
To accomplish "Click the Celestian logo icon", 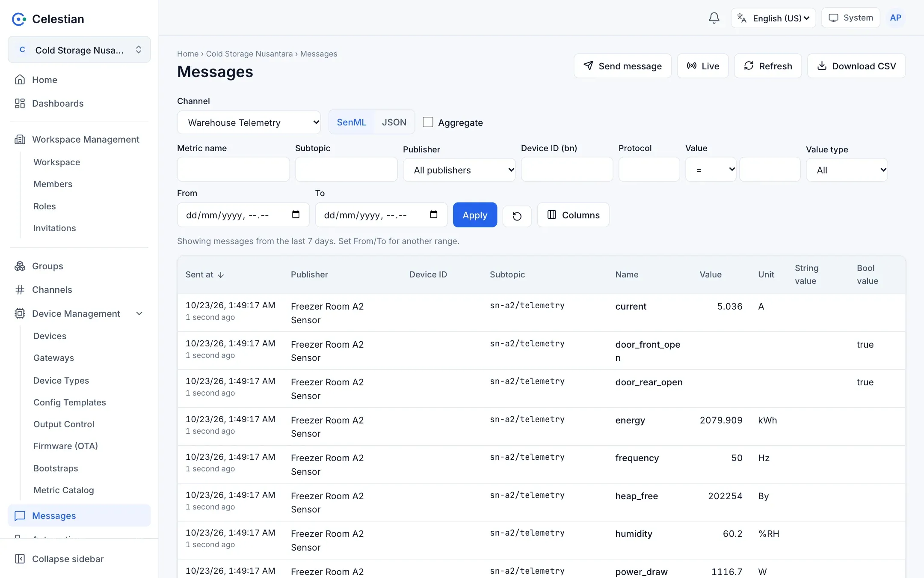I will (x=19, y=19).
